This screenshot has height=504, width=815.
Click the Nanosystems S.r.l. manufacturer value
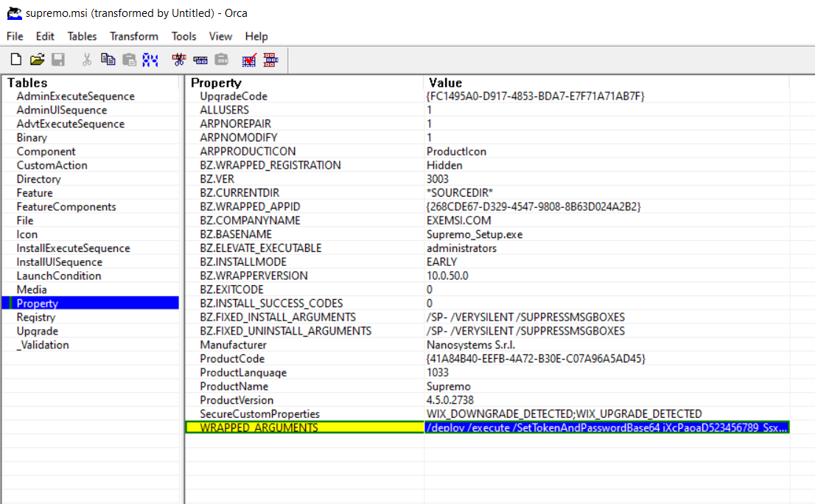pos(471,345)
